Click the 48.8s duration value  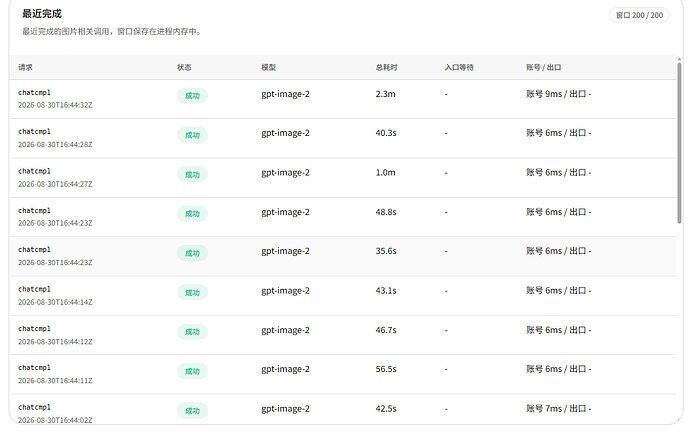click(x=386, y=212)
